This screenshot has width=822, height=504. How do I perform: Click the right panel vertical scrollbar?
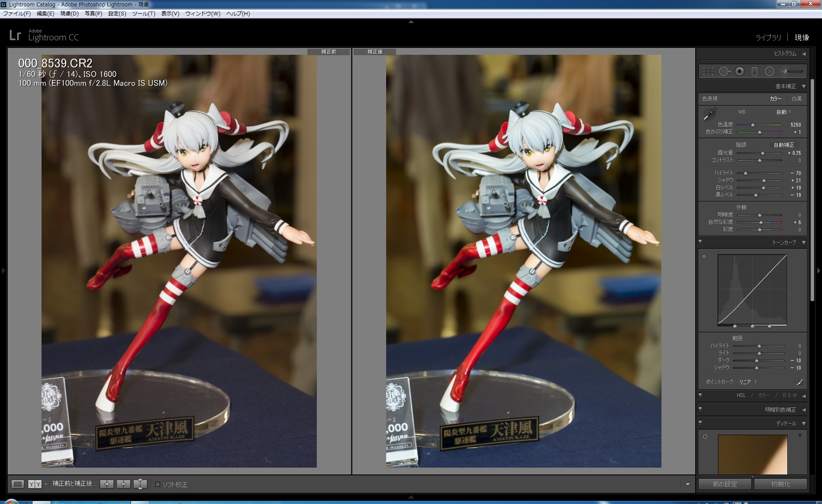pos(812,190)
